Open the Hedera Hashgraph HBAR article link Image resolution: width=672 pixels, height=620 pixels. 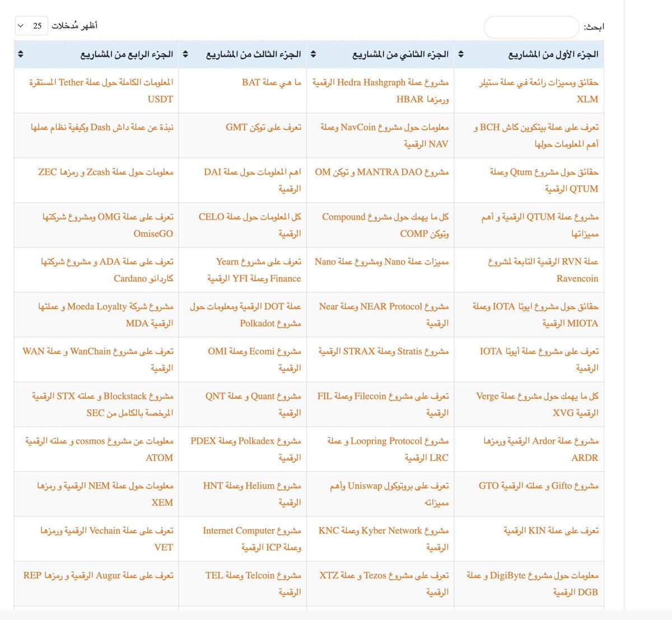point(381,91)
